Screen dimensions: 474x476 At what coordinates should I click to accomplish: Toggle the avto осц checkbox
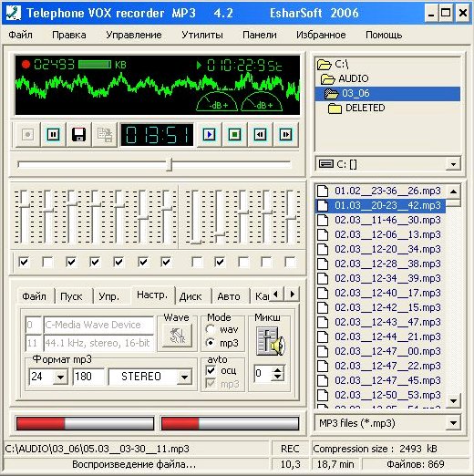click(x=211, y=370)
